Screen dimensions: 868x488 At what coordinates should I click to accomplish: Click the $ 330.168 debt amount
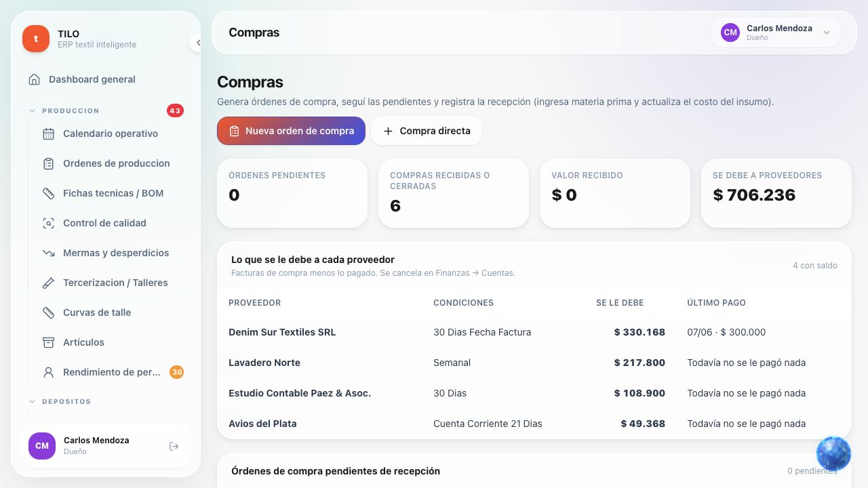(x=639, y=332)
